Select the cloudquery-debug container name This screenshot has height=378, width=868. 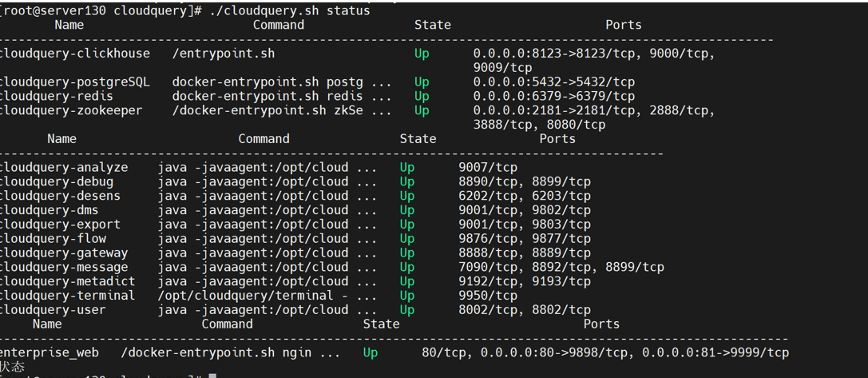(57, 181)
